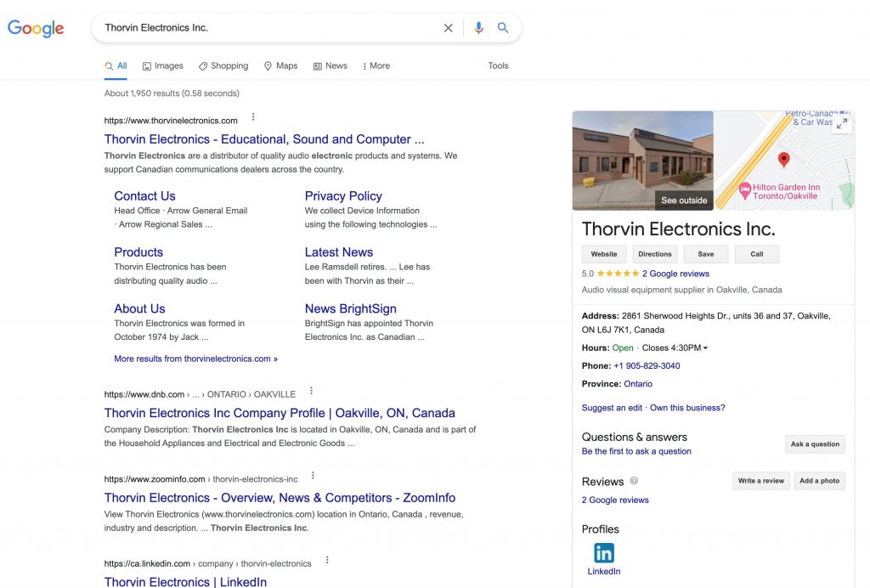Click the Ask a question button

(815, 444)
